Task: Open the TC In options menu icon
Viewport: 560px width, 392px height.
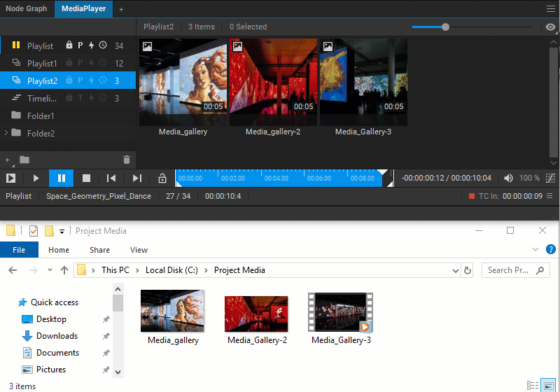Action: [x=549, y=196]
